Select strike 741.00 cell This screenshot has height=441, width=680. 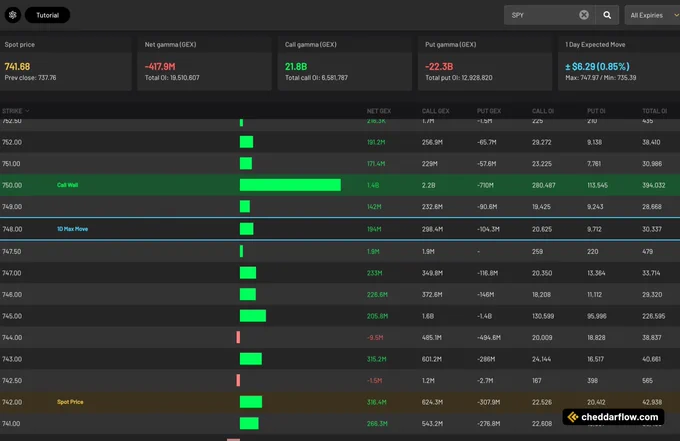[11, 424]
